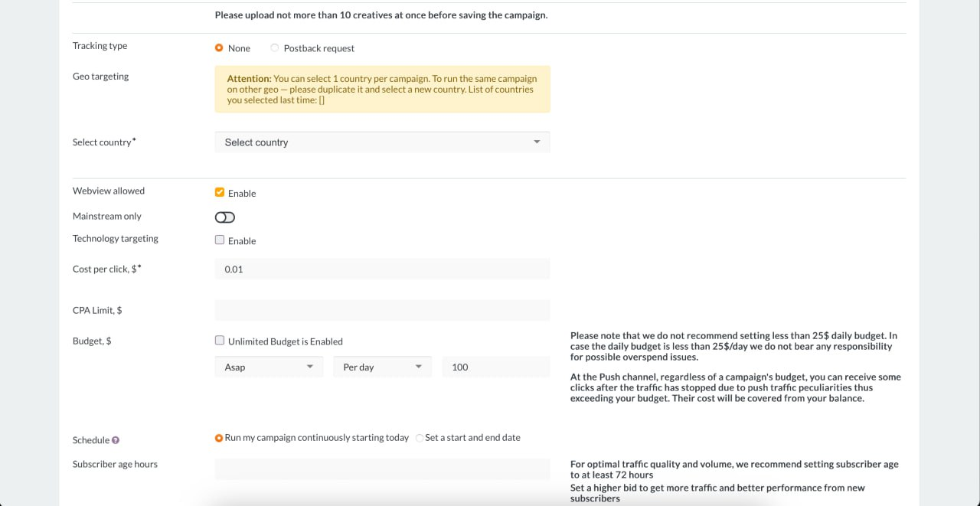Click the Cost per click input field
The width and height of the screenshot is (980, 506).
pyautogui.click(x=381, y=269)
